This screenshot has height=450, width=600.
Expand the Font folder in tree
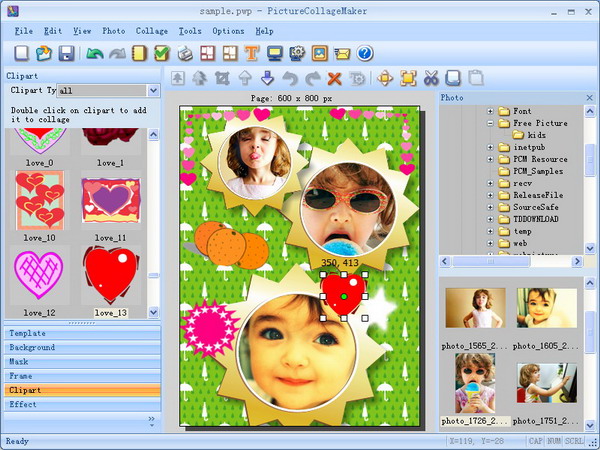[x=490, y=111]
